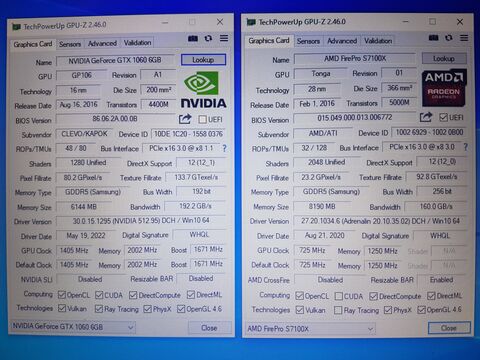Click Lookup button in NVIDIA window
This screenshot has height=360, width=480.
click(203, 60)
